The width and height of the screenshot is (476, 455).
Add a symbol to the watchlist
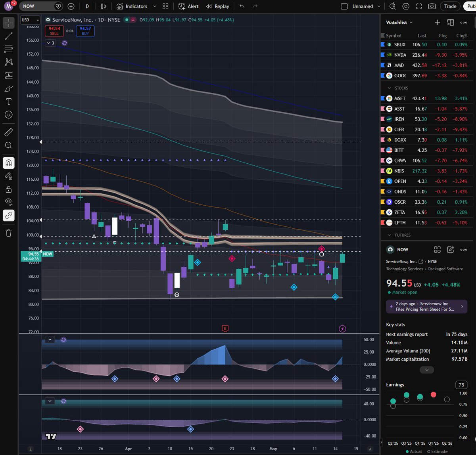437,23
